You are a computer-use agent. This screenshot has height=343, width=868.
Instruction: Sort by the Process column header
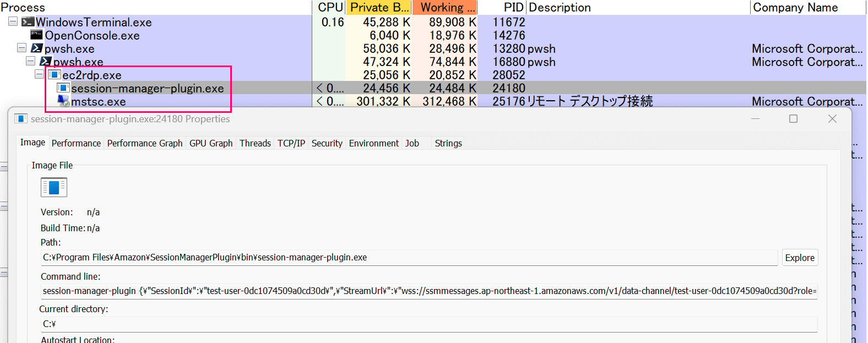point(156,7)
